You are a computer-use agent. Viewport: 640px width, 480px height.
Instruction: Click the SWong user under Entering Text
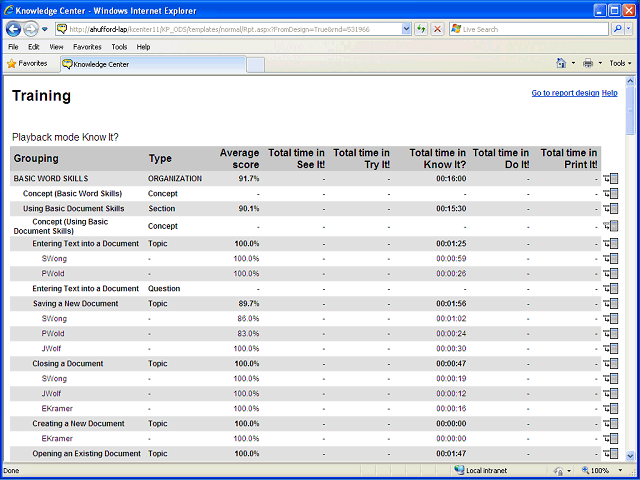tap(54, 259)
